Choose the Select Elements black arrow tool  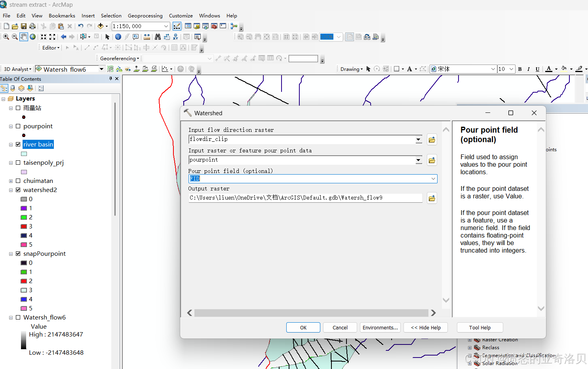coord(107,37)
